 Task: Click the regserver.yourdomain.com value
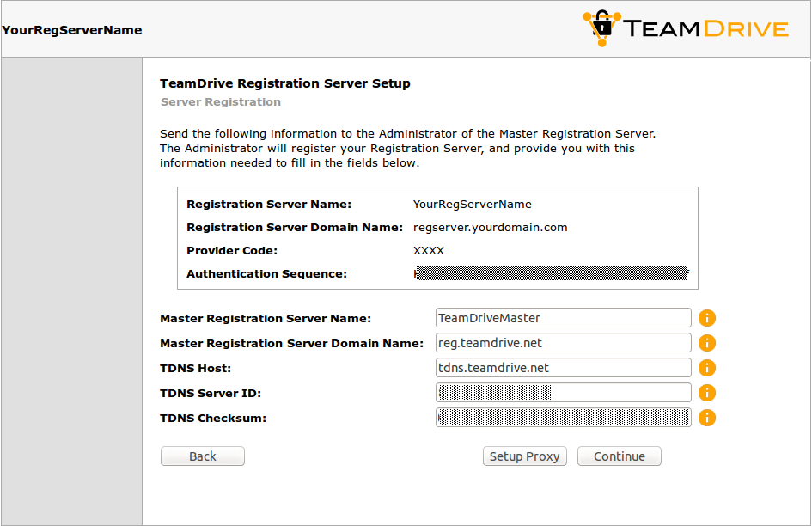[x=491, y=228]
